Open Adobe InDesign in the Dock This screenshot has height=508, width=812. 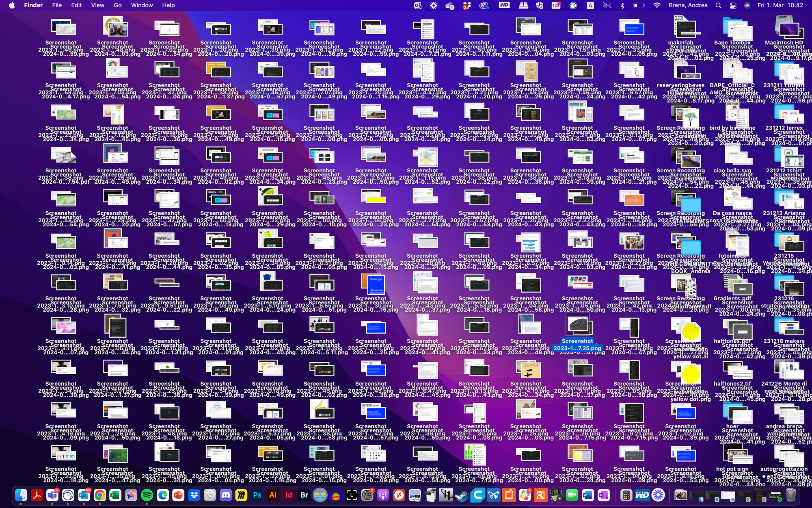289,495
